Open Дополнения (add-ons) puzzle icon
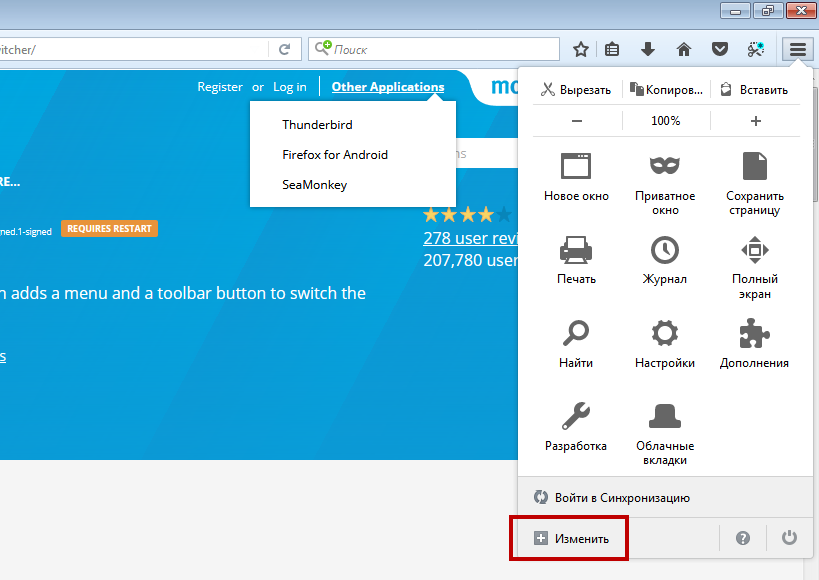Image resolution: width=819 pixels, height=580 pixels. click(755, 344)
